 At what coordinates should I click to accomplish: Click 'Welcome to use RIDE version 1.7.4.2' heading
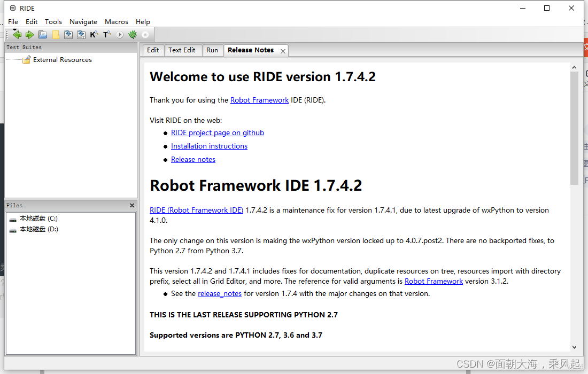click(x=262, y=77)
